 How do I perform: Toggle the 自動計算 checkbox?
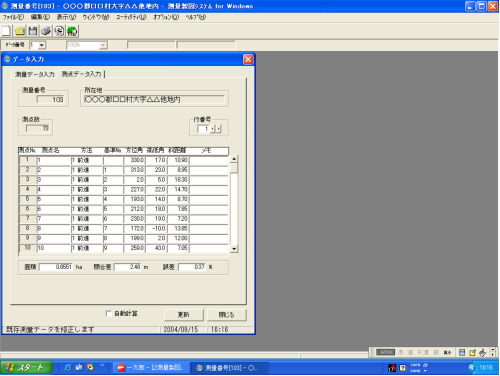[108, 313]
